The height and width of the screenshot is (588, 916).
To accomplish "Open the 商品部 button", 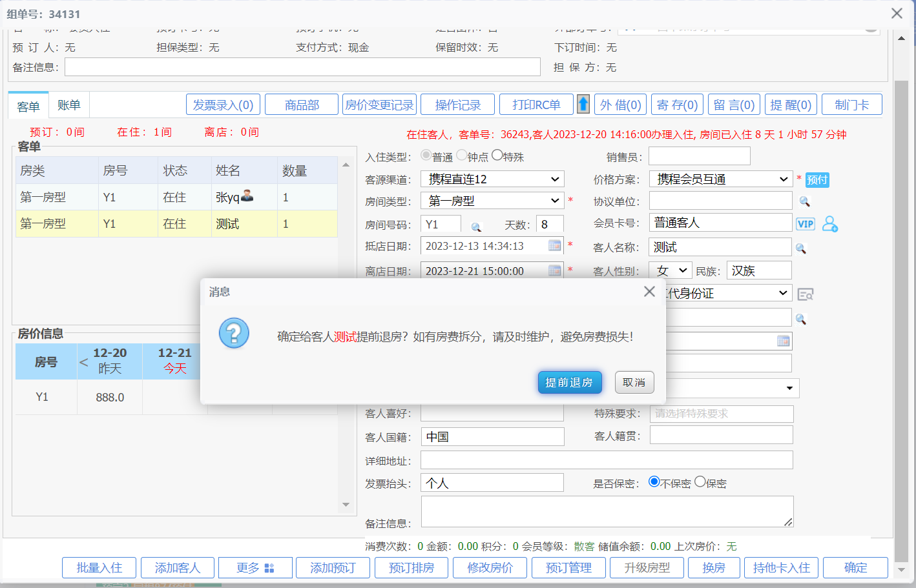I will [x=302, y=105].
